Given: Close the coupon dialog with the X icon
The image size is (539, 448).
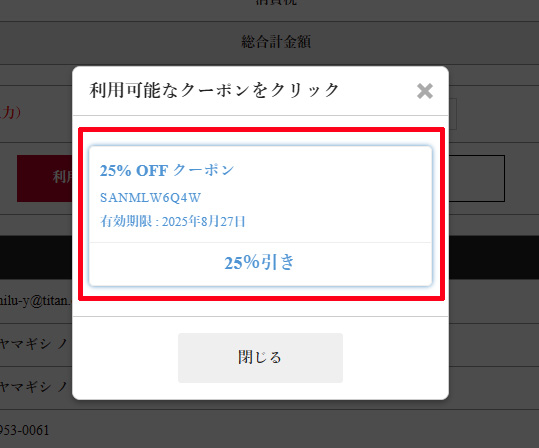Looking at the screenshot, I should [425, 91].
